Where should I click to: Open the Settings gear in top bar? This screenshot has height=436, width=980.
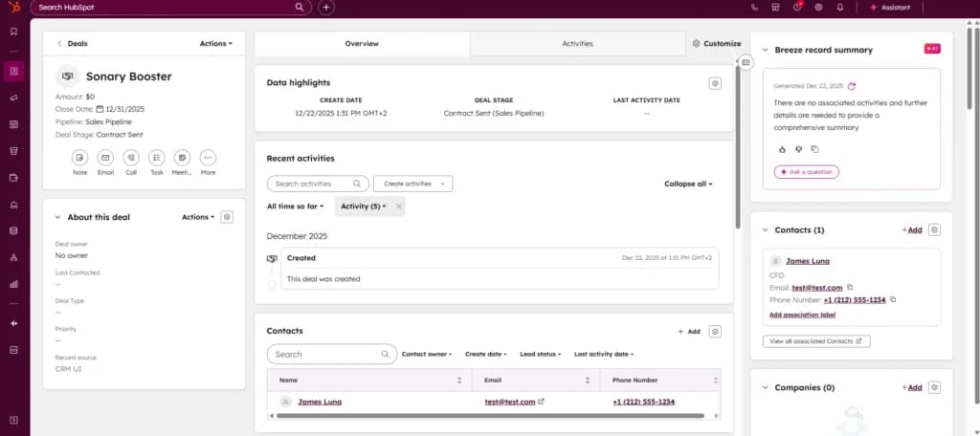(x=818, y=8)
